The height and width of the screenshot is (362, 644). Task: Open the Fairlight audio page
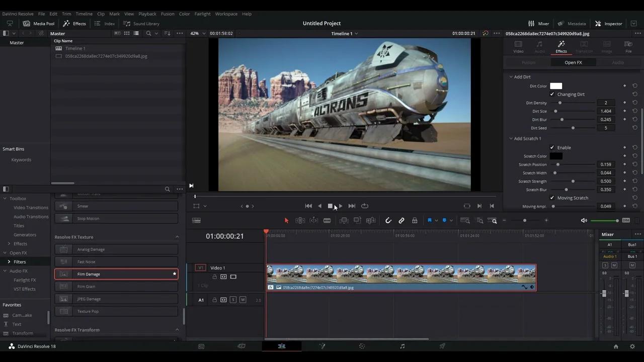tap(402, 346)
